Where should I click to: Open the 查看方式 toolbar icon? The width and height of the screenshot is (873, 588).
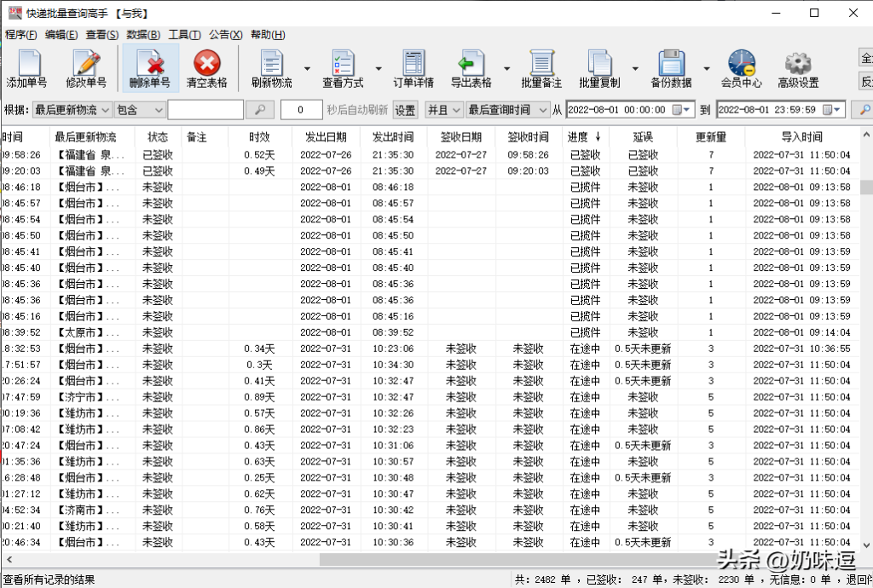pyautogui.click(x=343, y=68)
